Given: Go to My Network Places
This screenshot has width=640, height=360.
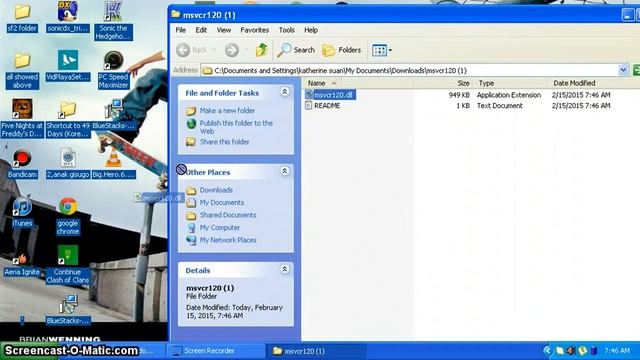Looking at the screenshot, I should pyautogui.click(x=228, y=240).
